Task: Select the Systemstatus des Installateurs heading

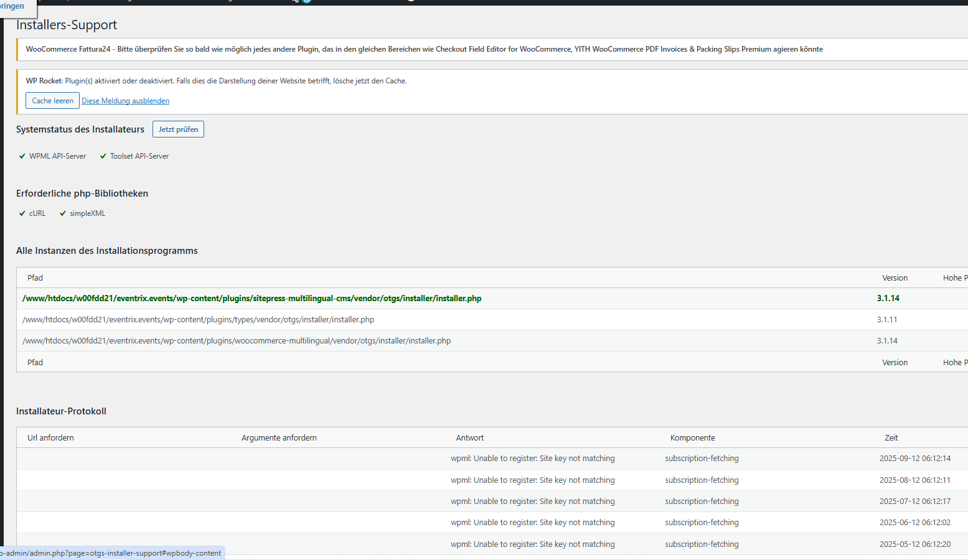Action: pos(80,129)
